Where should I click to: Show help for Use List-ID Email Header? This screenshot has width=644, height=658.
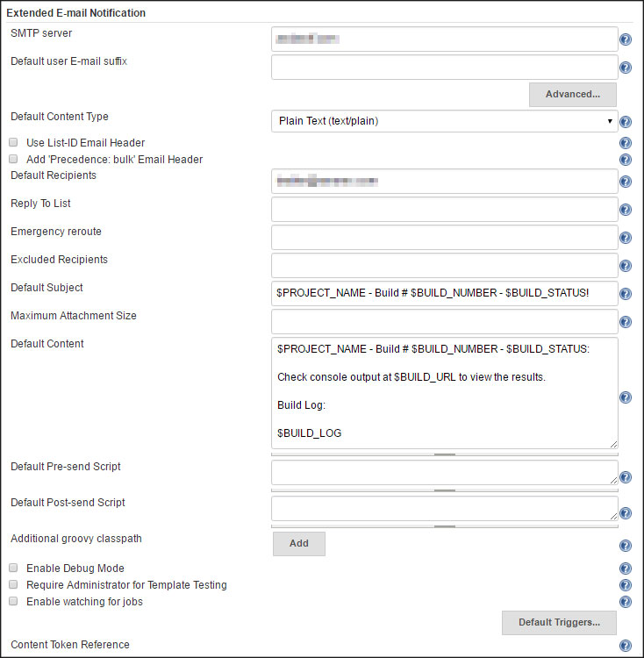(x=625, y=143)
